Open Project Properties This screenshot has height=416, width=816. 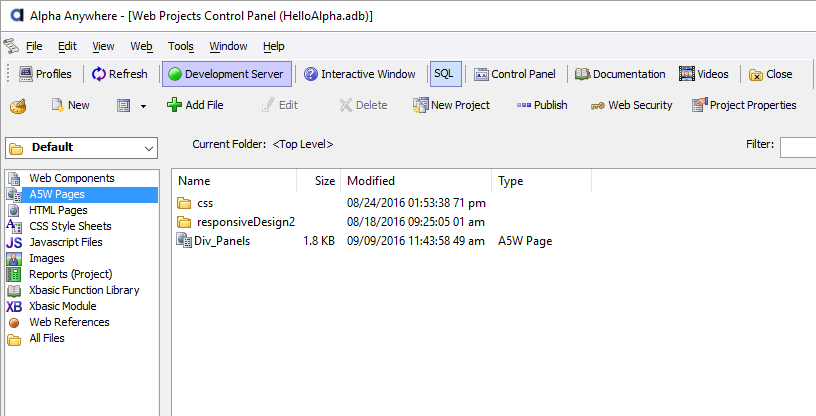click(744, 105)
